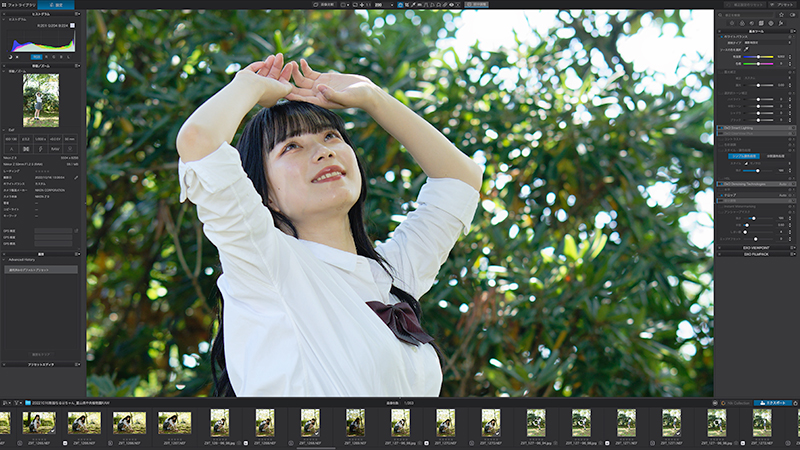This screenshot has height=450, width=800.
Task: Toggle the White Balance correction on or off
Action: click(x=721, y=37)
